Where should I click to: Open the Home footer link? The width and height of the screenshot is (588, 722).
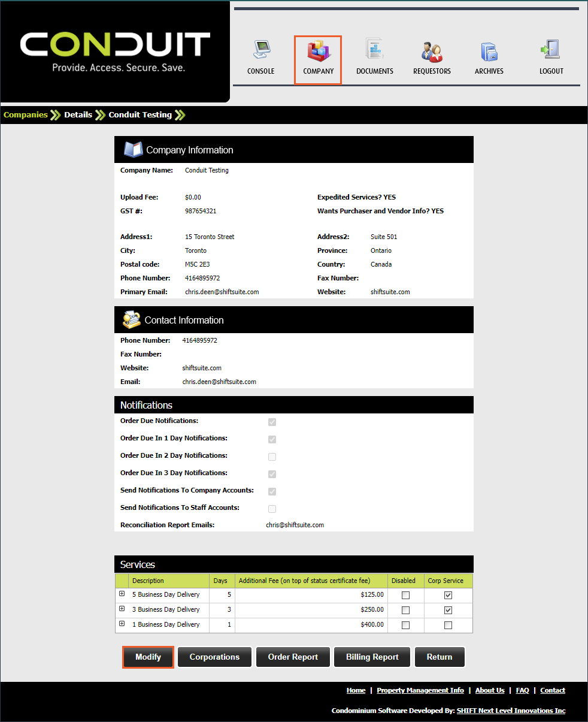[356, 690]
